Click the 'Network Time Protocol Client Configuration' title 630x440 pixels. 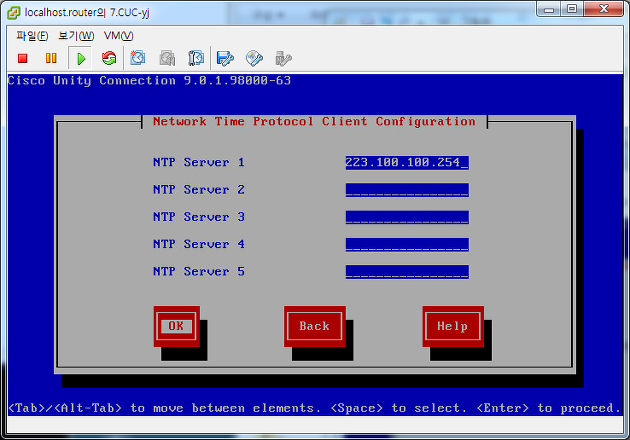314,122
